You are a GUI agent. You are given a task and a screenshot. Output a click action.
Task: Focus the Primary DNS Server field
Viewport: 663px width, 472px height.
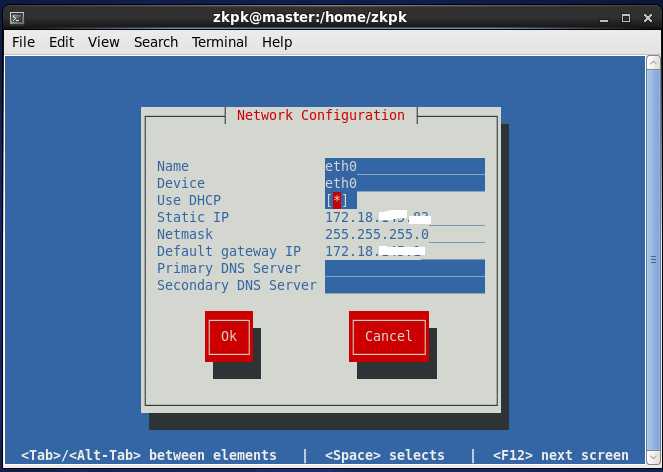pos(405,268)
